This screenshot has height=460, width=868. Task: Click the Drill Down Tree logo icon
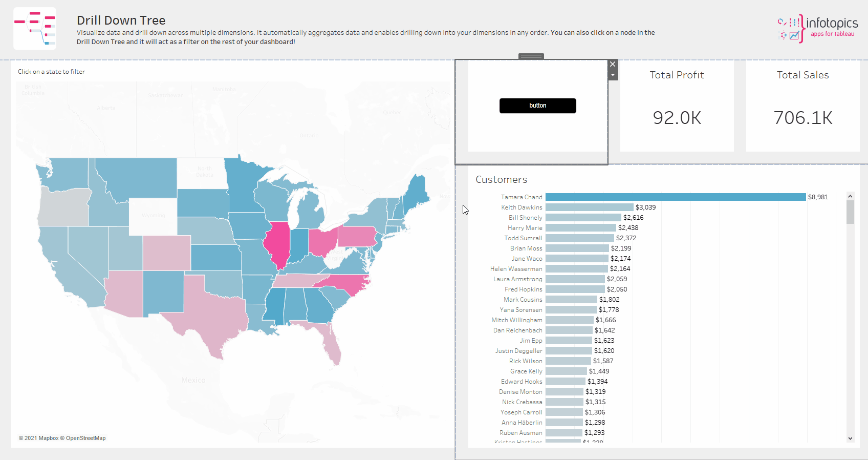tap(35, 28)
